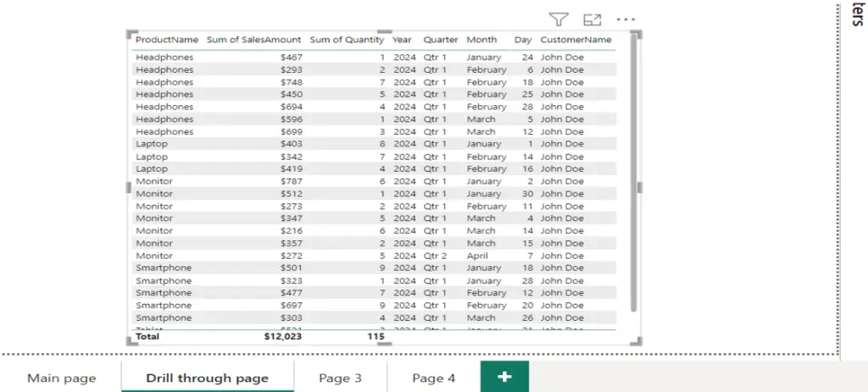
Task: Click the Focus mode icon
Action: (592, 20)
